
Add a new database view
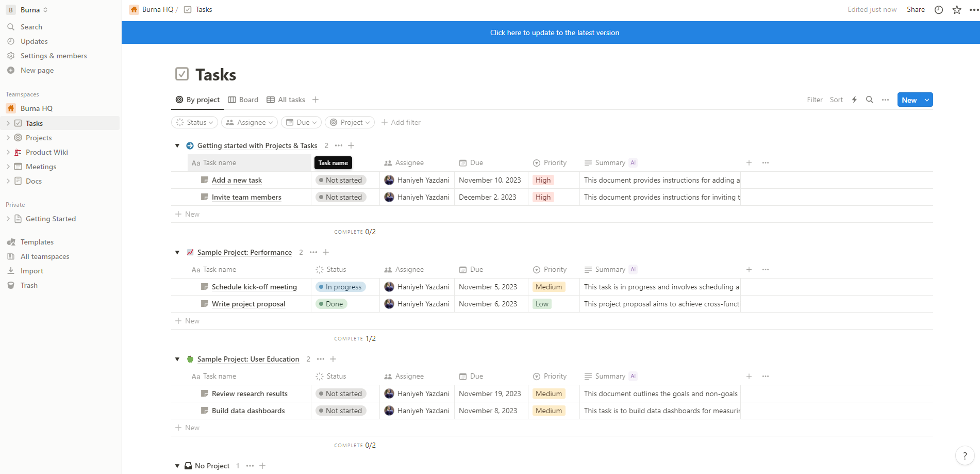tap(315, 100)
